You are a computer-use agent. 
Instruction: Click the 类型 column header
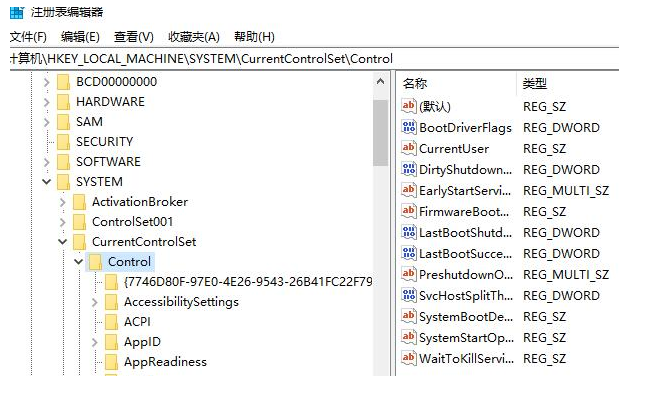point(567,84)
